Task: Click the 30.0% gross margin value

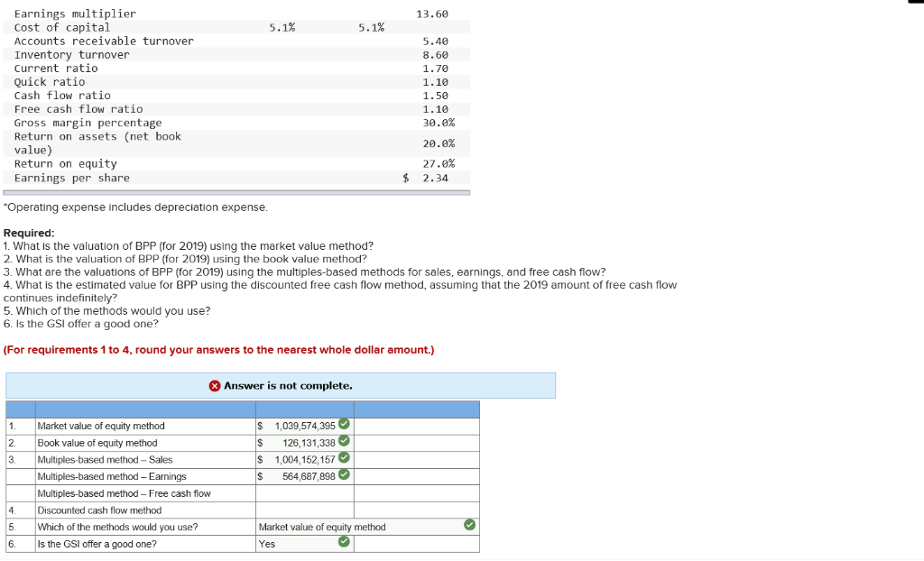Action: pos(439,123)
